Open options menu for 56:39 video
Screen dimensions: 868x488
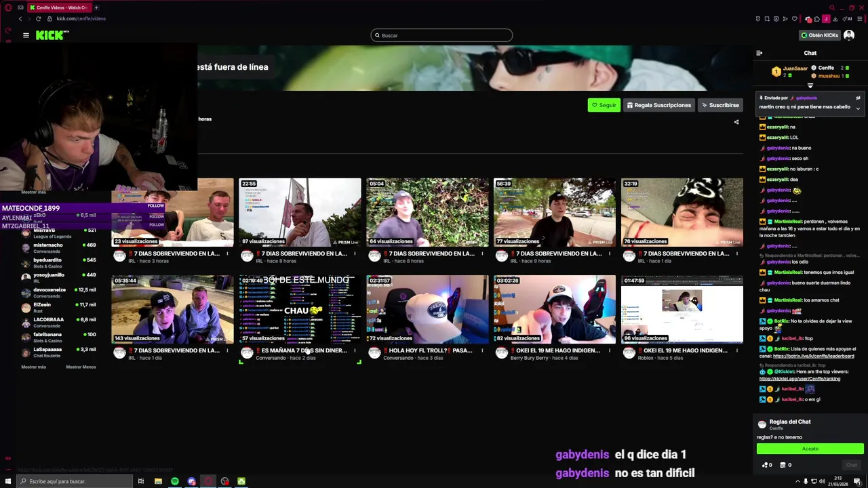(x=610, y=253)
